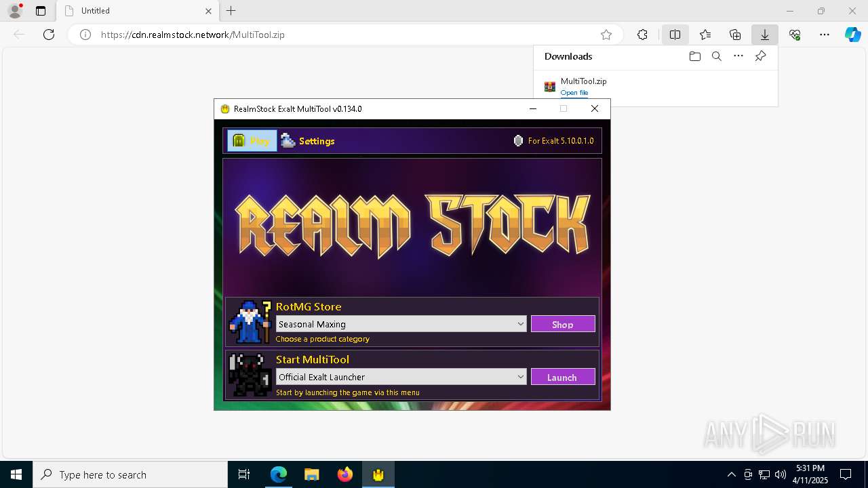
Task: View site information icon in address bar
Action: (x=85, y=35)
